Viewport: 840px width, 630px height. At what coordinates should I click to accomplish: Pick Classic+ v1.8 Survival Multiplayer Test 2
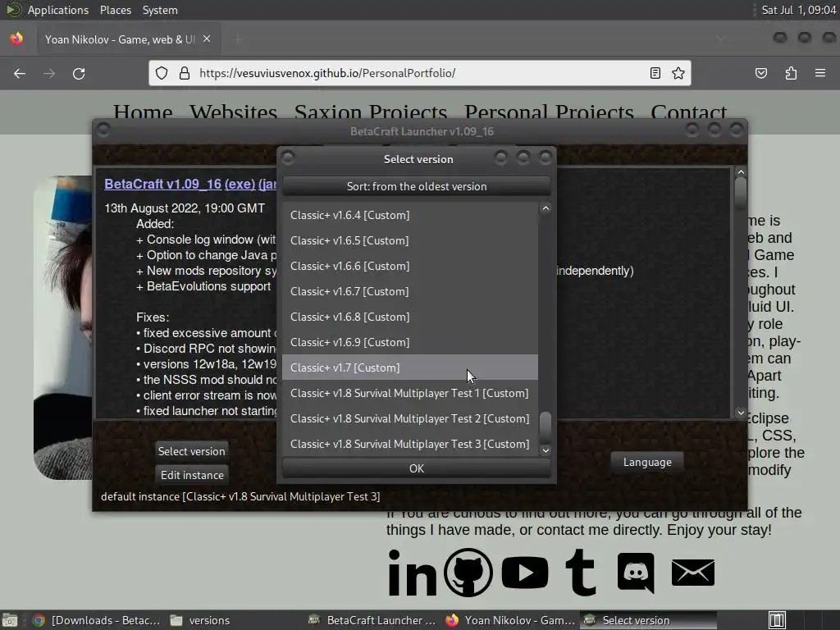(410, 418)
